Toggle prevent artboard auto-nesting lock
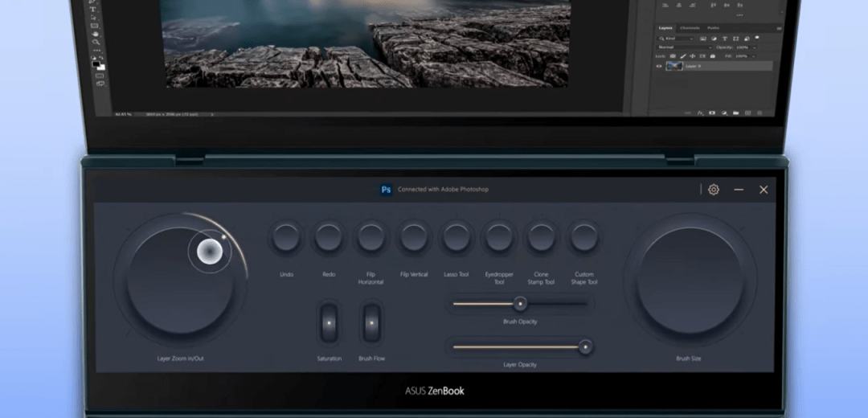 click(702, 56)
